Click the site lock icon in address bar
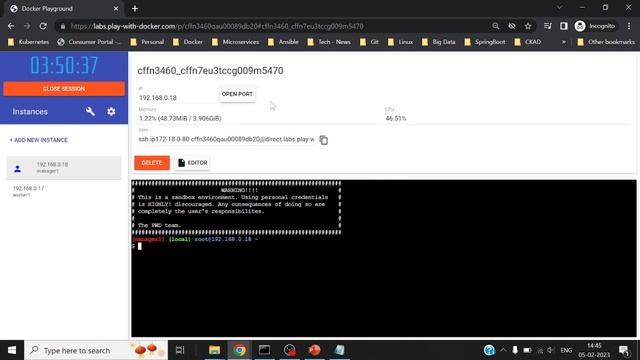640x360 pixels. pos(62,27)
